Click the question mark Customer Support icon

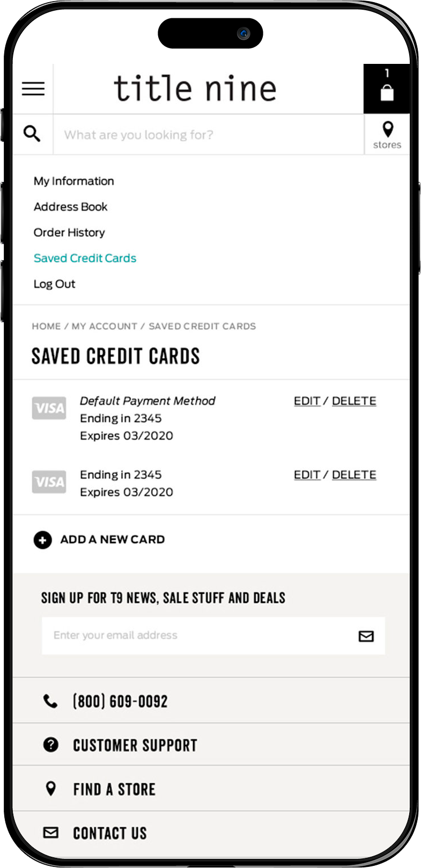tap(50, 745)
